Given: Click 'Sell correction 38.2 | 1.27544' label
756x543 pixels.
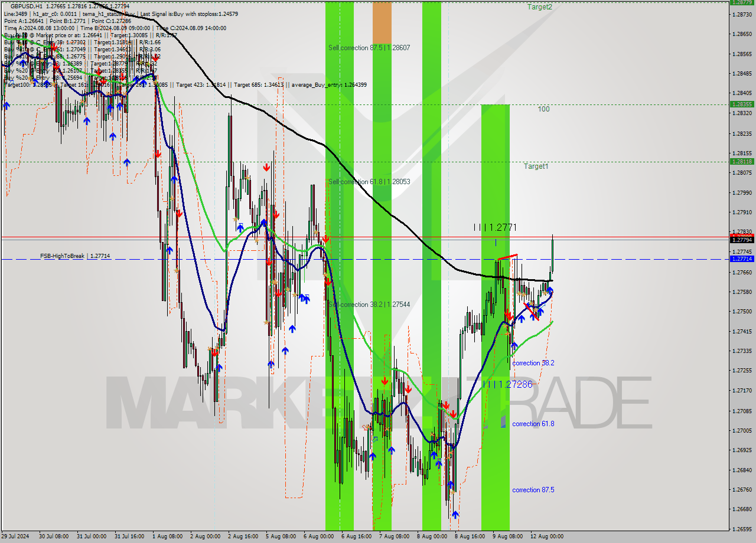Looking at the screenshot, I should click(369, 305).
